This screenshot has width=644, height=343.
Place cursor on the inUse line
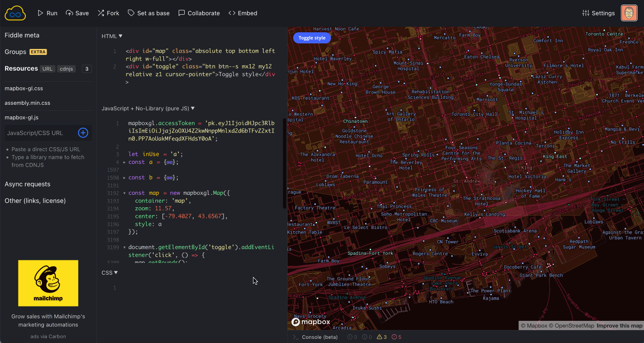[x=156, y=154]
